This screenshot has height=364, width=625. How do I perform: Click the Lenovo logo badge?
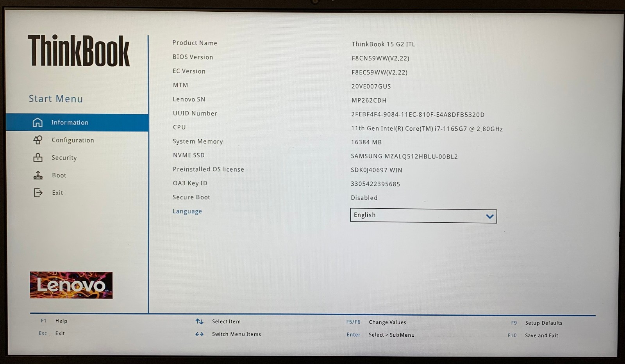point(71,285)
